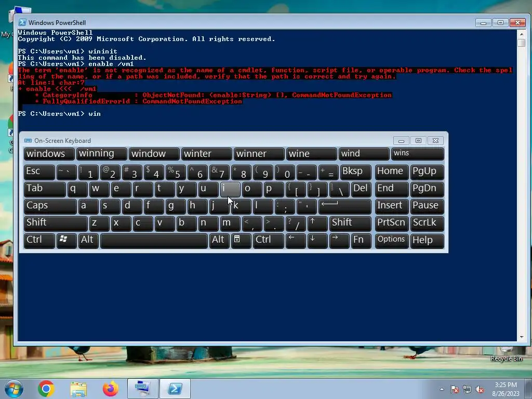Toggle the ScrLk key
This screenshot has width=532, height=399.
[427, 223]
